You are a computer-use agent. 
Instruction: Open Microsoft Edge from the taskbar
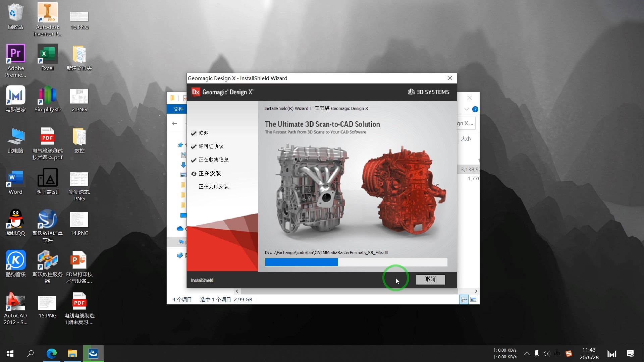(51, 354)
